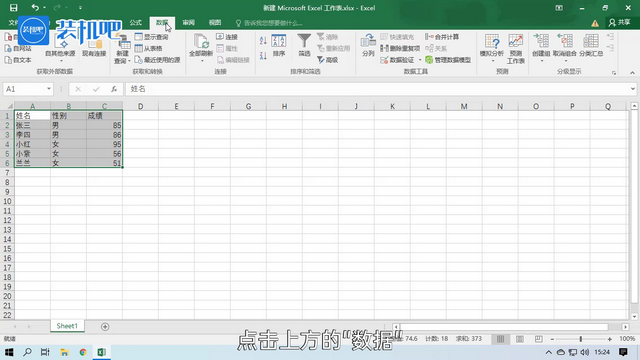Screen dimensions: 640x360
Task: Click 合并计算 (Consolidate)
Action: 442,37
